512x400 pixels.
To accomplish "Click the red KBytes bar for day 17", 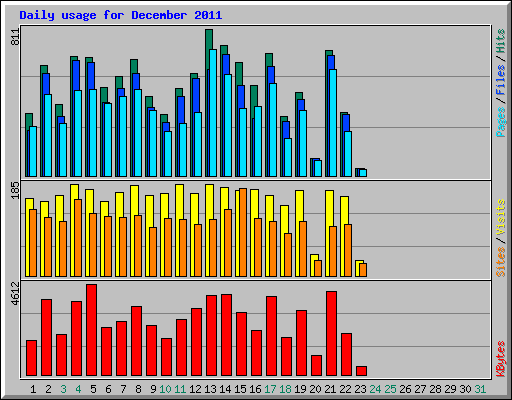I will click(272, 336).
